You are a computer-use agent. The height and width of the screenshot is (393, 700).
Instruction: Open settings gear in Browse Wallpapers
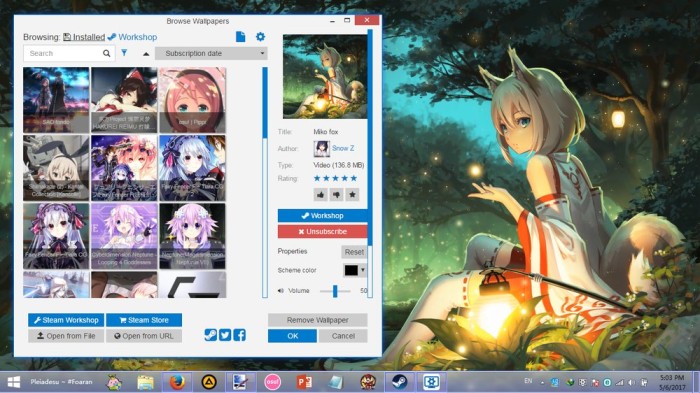pyautogui.click(x=260, y=37)
